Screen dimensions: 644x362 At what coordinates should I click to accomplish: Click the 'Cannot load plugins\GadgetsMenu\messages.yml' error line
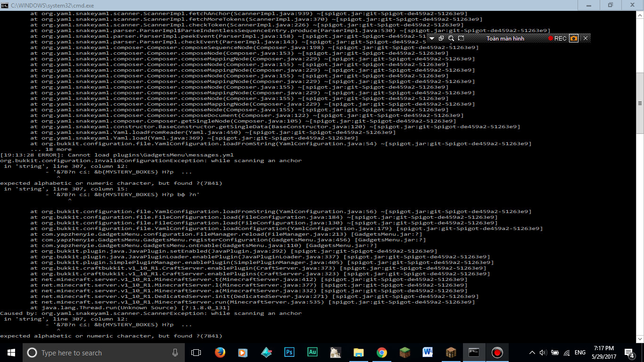[117, 155]
